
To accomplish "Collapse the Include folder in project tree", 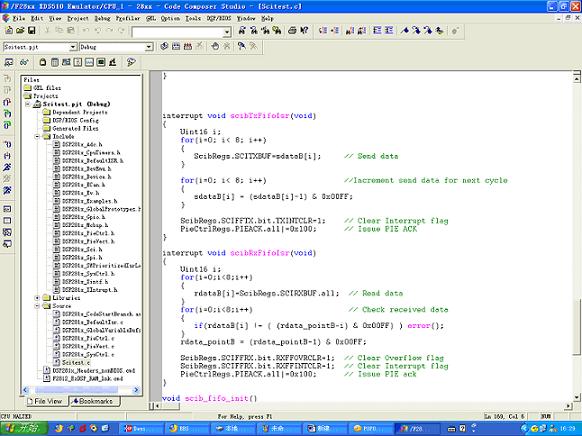I will pyautogui.click(x=37, y=137).
